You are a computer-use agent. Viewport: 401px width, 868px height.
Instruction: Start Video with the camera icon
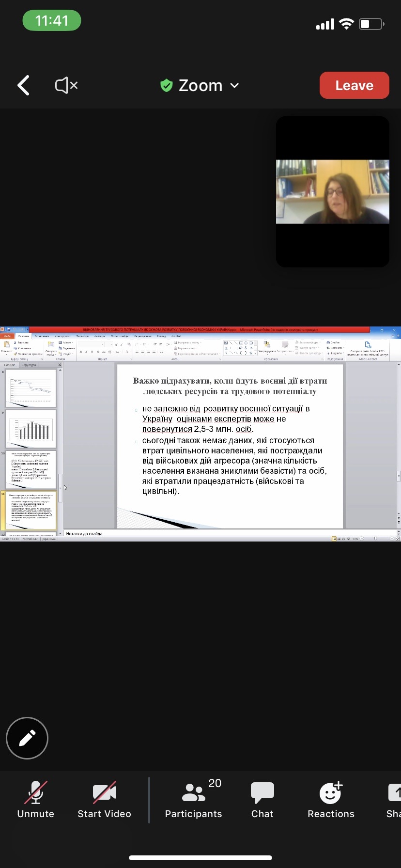104,799
